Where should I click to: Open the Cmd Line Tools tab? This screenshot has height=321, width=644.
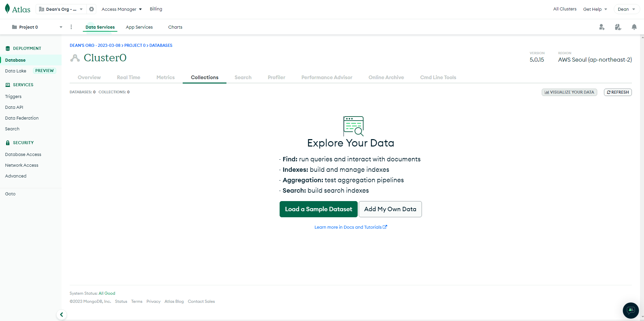coord(438,77)
